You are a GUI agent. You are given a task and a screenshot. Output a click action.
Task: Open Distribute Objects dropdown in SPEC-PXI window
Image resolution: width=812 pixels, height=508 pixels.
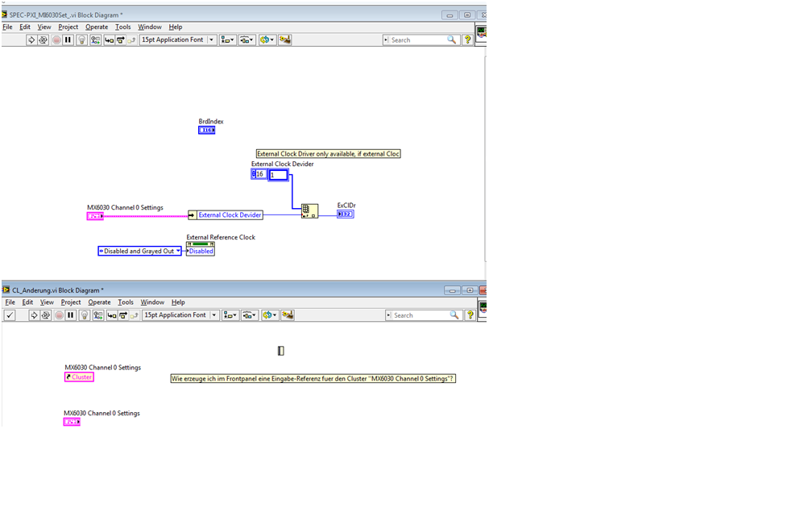[x=247, y=40]
